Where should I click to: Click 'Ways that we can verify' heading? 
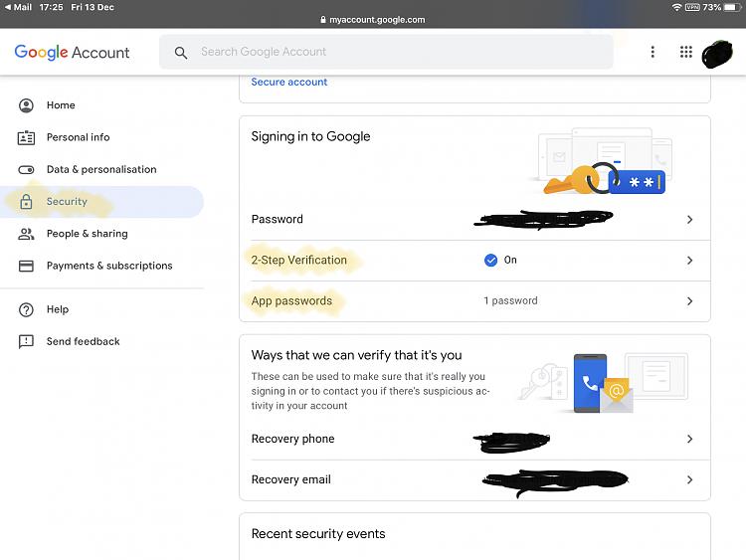(x=356, y=355)
